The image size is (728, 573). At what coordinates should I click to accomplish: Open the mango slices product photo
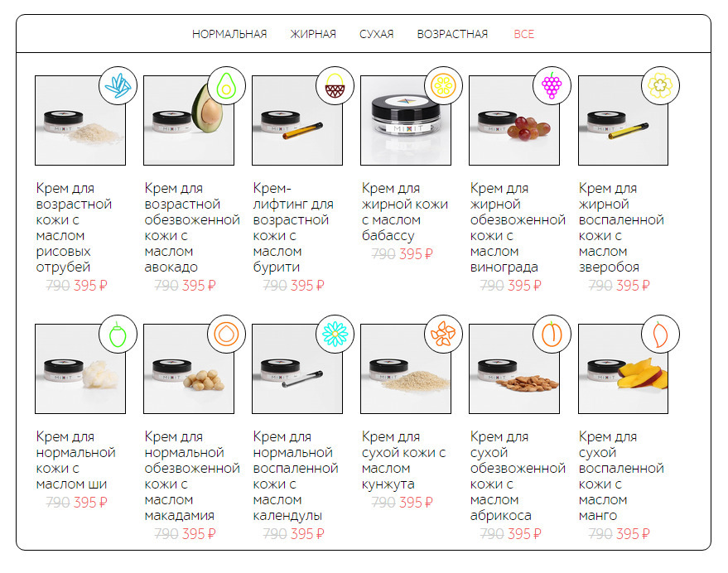click(x=623, y=368)
